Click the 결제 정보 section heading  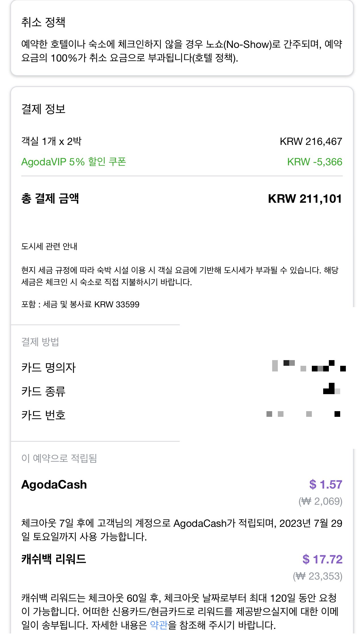(43, 109)
